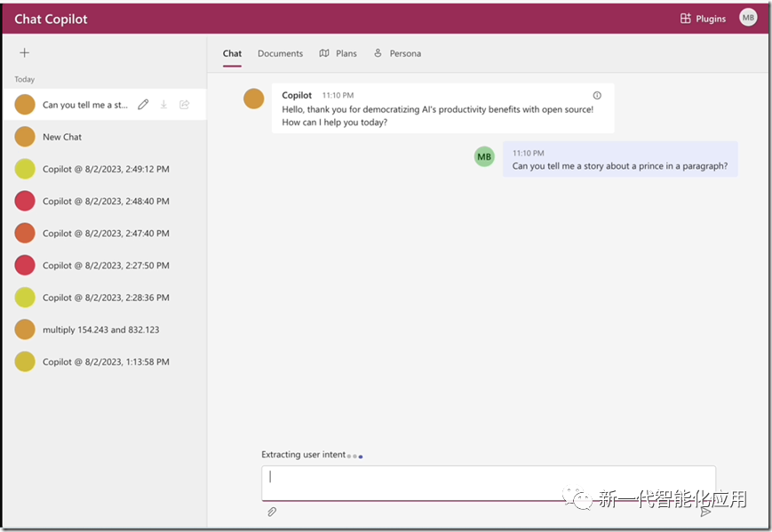The width and height of the screenshot is (772, 532).
Task: Open chat Copilot @ 8/2/2023, 2:27:50 PM
Action: tap(104, 266)
